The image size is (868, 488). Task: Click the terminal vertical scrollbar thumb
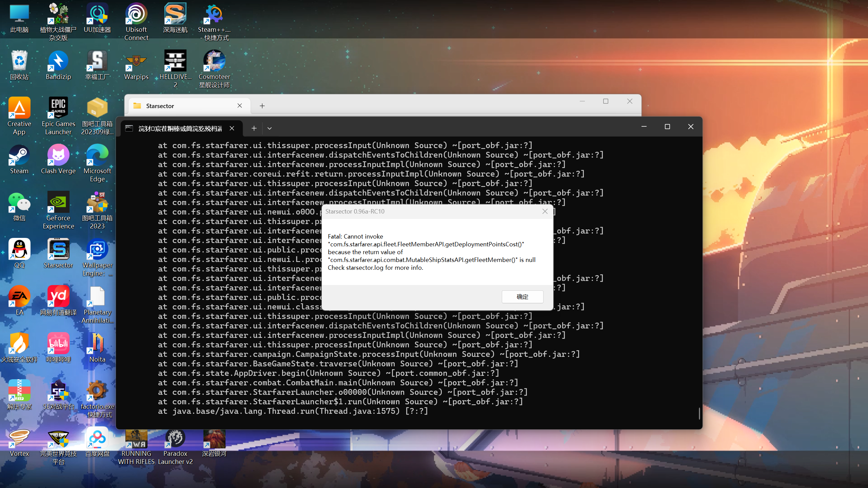pos(699,413)
